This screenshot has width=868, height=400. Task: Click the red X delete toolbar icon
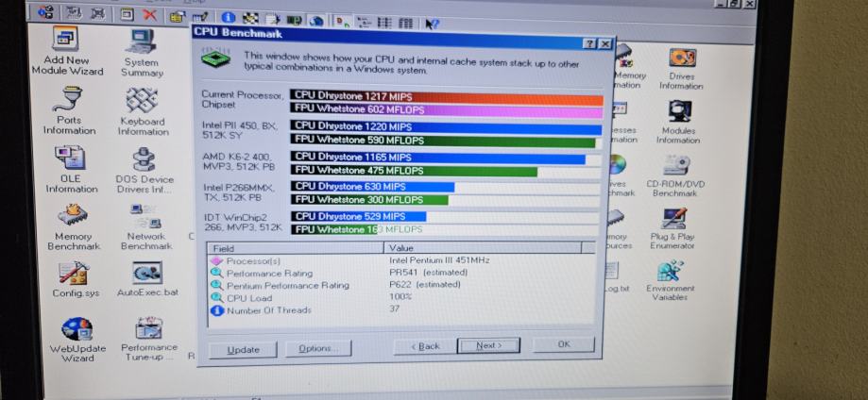150,15
